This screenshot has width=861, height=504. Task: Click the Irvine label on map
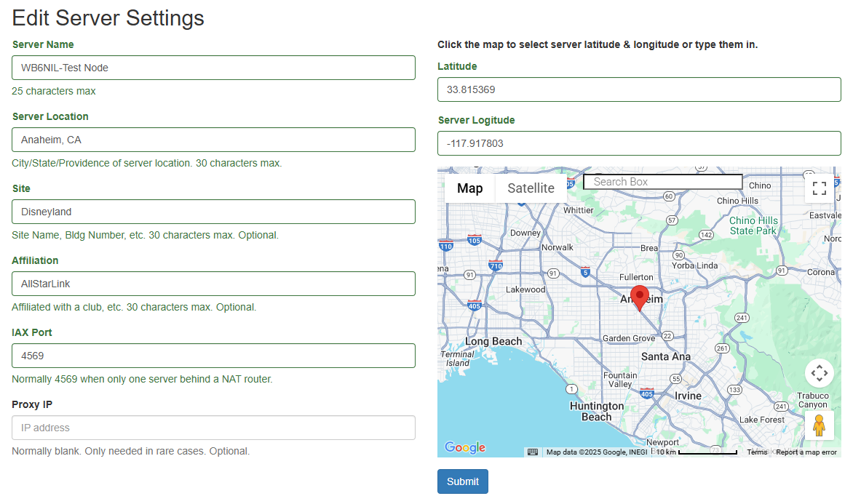(x=688, y=396)
